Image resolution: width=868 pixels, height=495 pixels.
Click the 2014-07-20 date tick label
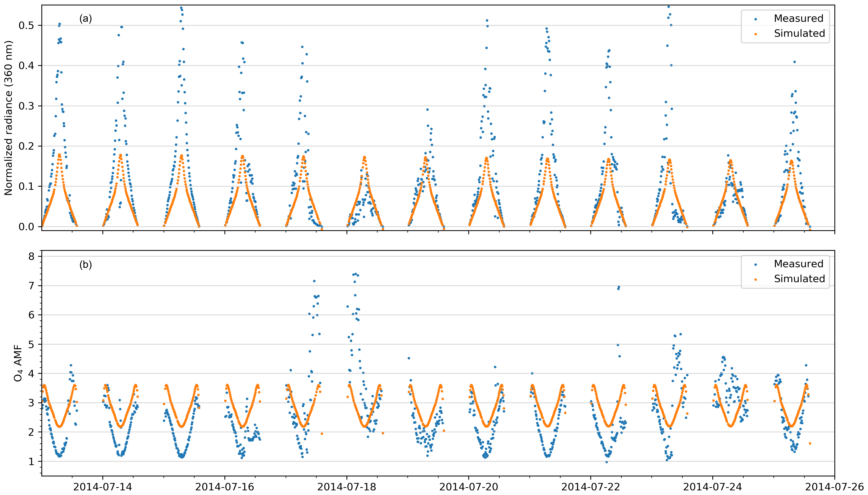coord(468,487)
